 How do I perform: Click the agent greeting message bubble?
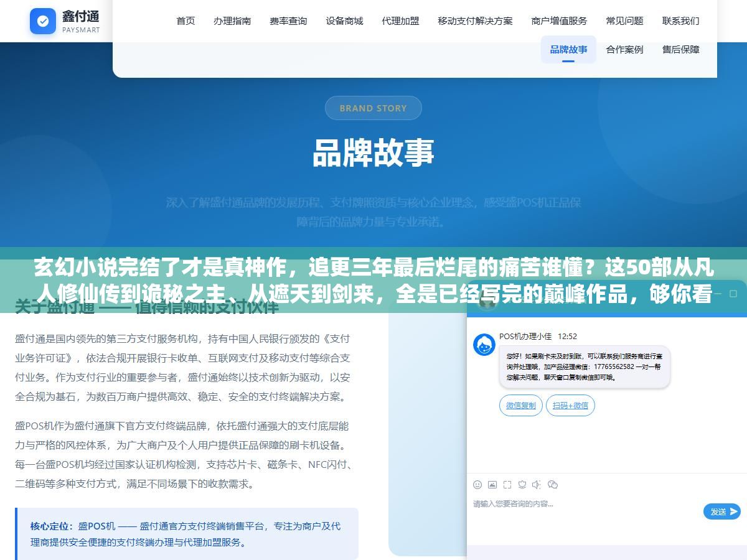585,366
